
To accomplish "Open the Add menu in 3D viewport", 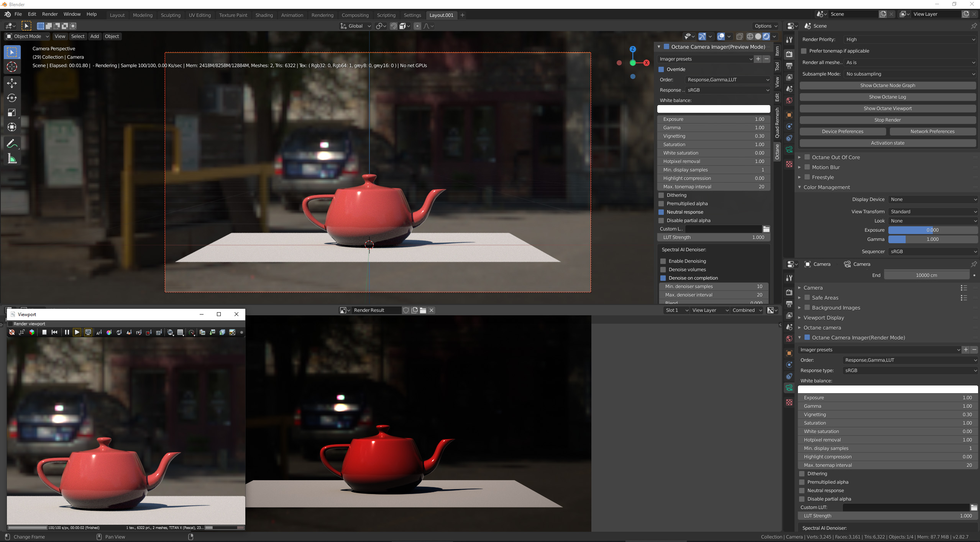I will 95,36.
